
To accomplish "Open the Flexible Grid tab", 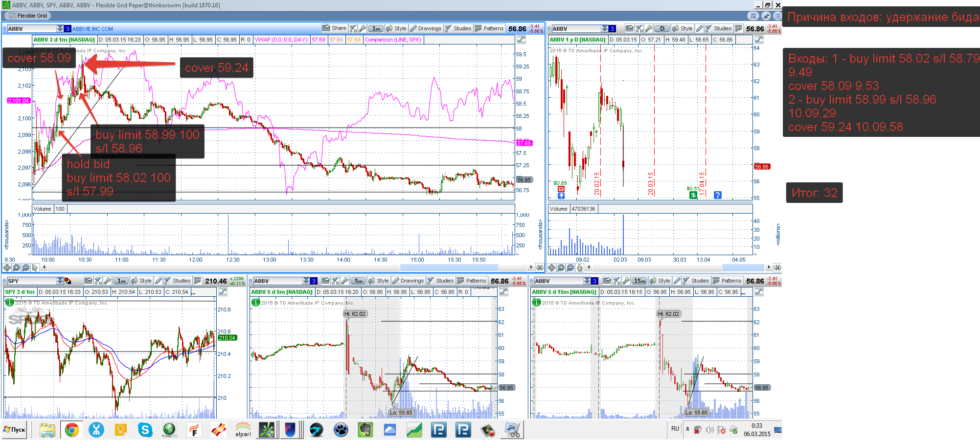I will [28, 16].
